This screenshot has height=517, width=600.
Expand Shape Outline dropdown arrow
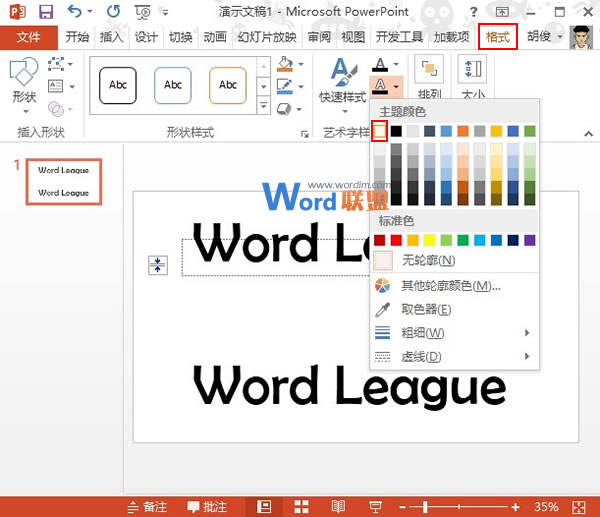coord(301,86)
